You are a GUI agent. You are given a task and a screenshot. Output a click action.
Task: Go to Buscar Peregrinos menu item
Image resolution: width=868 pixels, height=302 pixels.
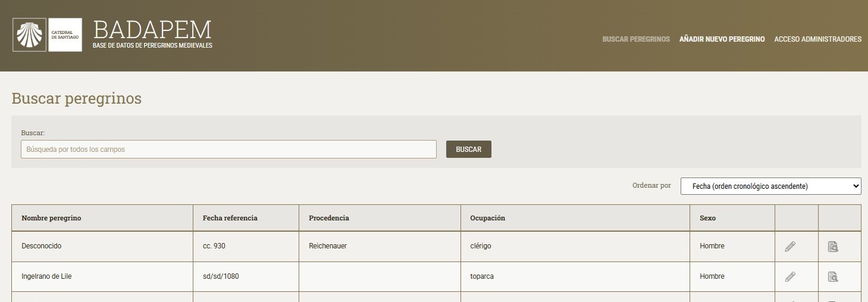(x=636, y=39)
